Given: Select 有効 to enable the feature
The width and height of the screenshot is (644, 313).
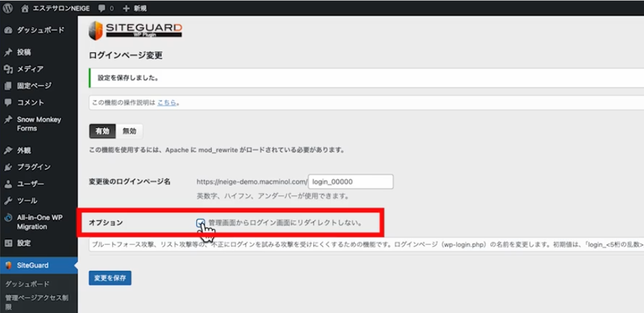Looking at the screenshot, I should (x=102, y=131).
